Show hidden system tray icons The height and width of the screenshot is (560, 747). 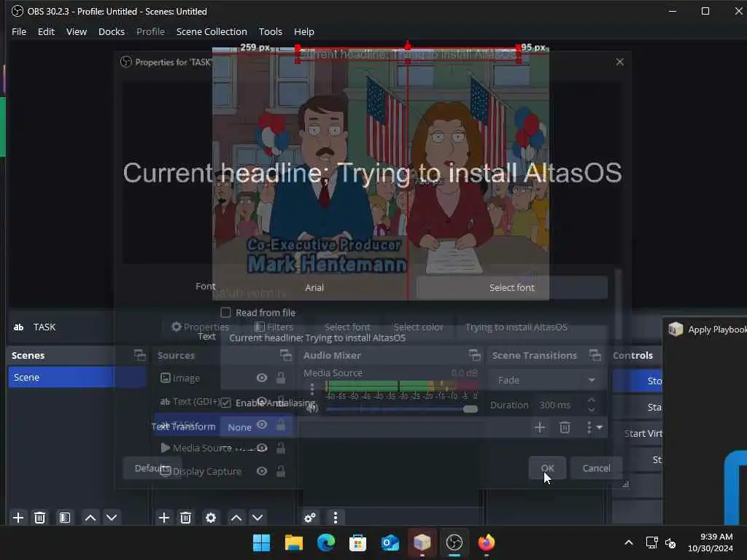(x=629, y=542)
